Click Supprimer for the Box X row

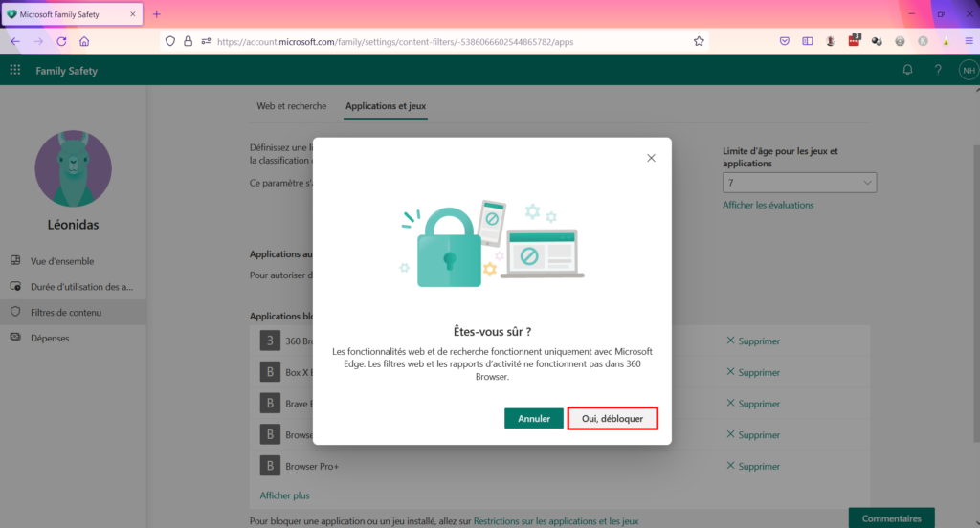pyautogui.click(x=753, y=372)
